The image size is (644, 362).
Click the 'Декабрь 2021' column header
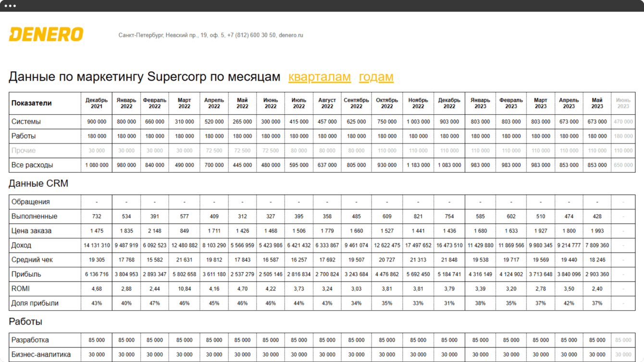click(x=97, y=103)
